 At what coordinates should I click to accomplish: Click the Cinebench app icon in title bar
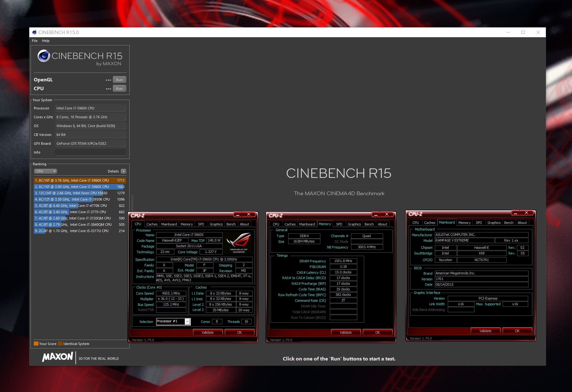tap(34, 32)
